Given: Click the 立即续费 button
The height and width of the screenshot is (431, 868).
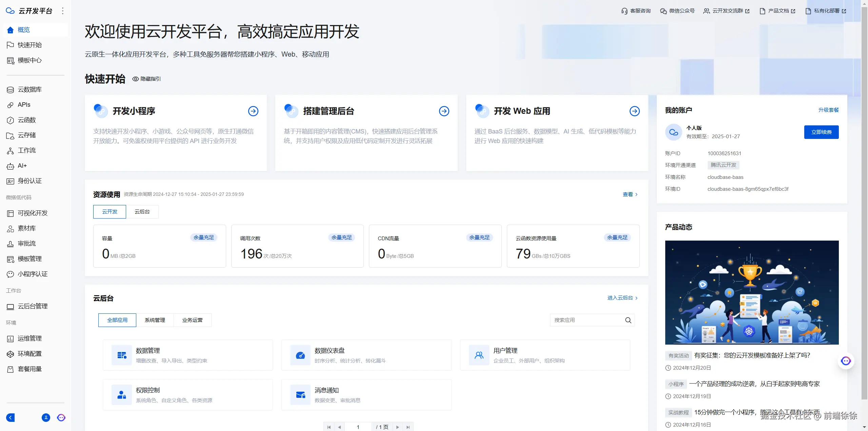Looking at the screenshot, I should click(821, 132).
